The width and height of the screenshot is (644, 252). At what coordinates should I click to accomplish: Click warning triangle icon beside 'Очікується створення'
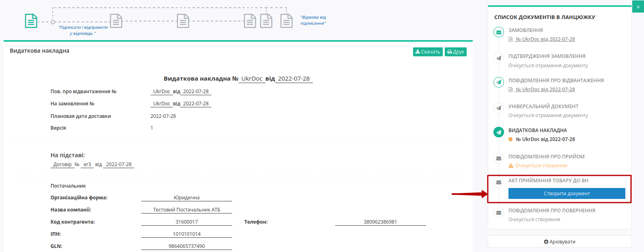pos(511,166)
